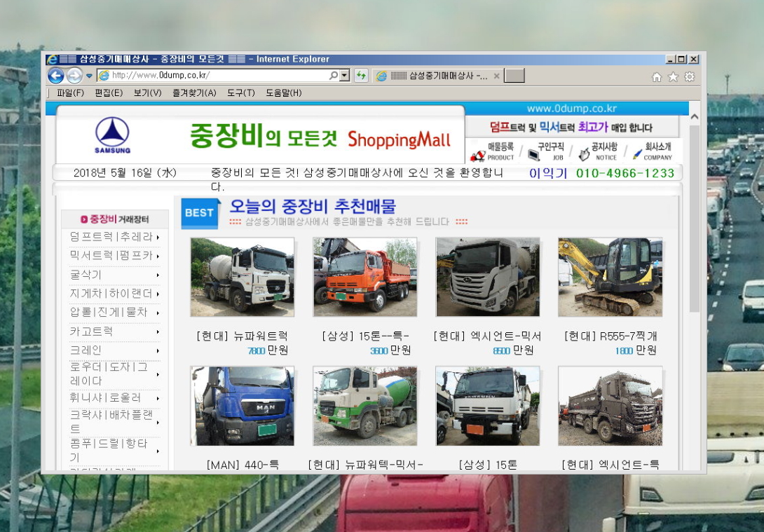Screen dimensions: 764x532
Task: Click the browser Forward arrow button
Action: 74,76
